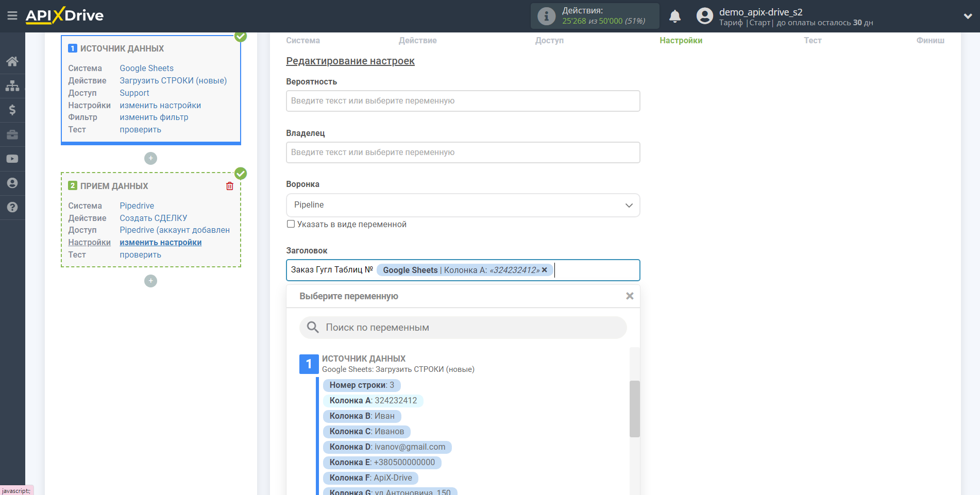The width and height of the screenshot is (980, 495).
Task: Select variable 'Колонка E: +380500000000'
Action: click(x=382, y=462)
